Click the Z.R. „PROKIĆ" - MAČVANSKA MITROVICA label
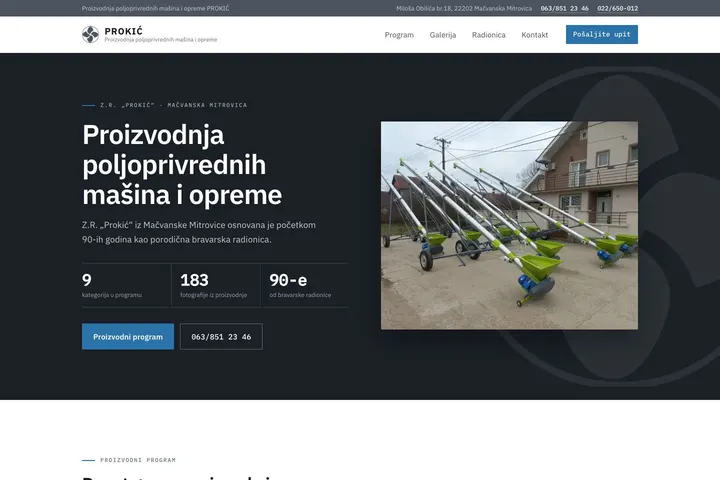Screen dimensions: 720x480 (x=174, y=105)
